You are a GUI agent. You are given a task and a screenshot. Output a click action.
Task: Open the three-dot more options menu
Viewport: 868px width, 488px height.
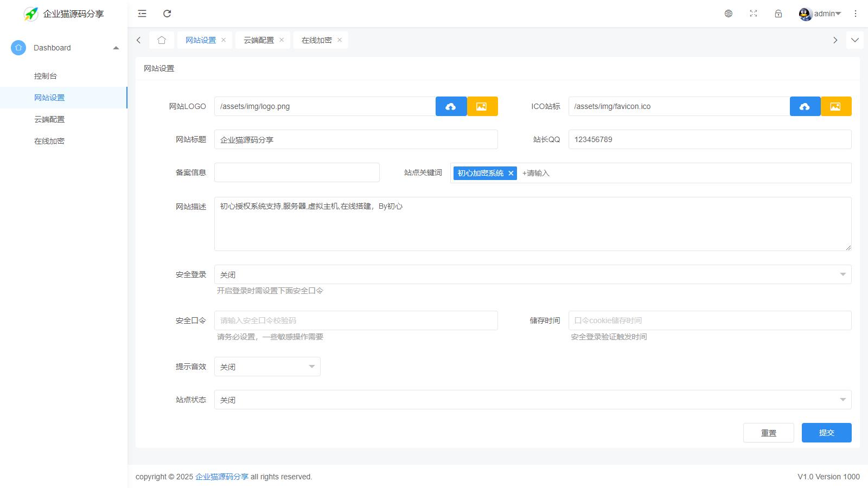click(x=856, y=14)
